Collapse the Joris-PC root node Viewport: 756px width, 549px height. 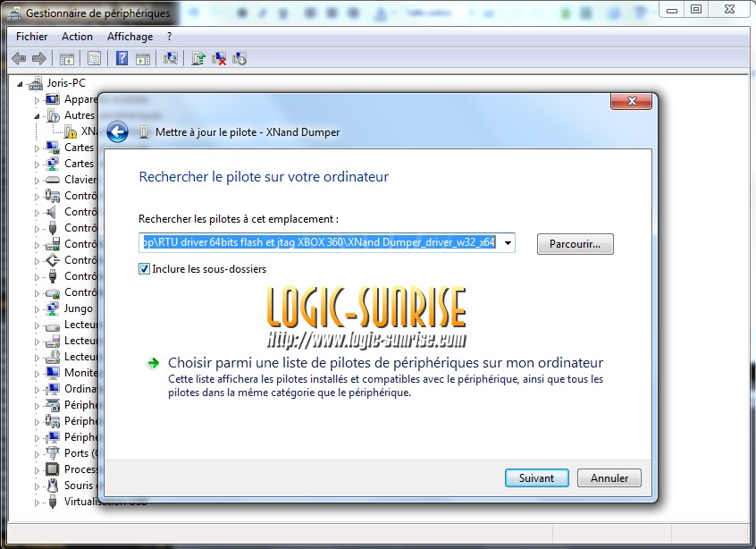(x=20, y=84)
